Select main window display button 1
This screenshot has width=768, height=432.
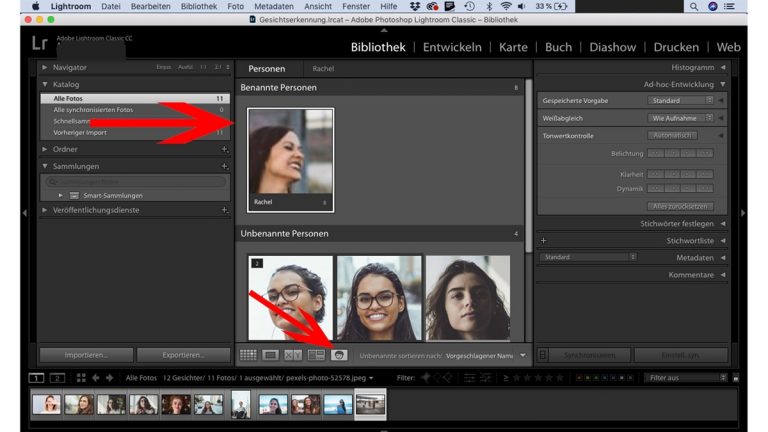[x=36, y=378]
